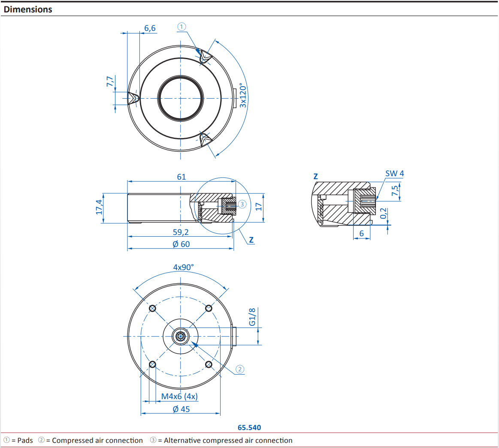Click the G1/8 thread label
Screen dimensions: 499x448
[x=252, y=316]
